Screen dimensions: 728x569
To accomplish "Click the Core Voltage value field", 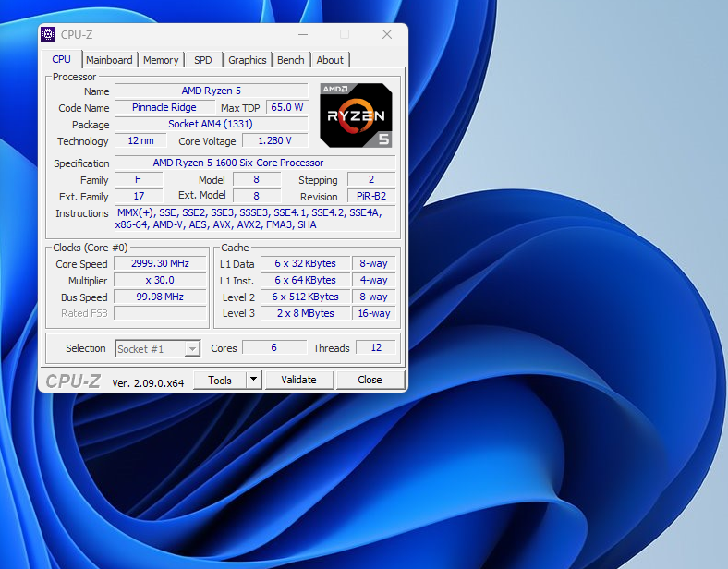I will point(274,141).
